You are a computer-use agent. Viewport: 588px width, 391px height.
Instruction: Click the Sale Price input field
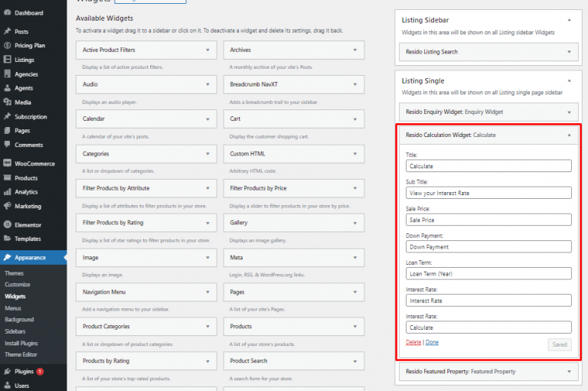(x=488, y=220)
